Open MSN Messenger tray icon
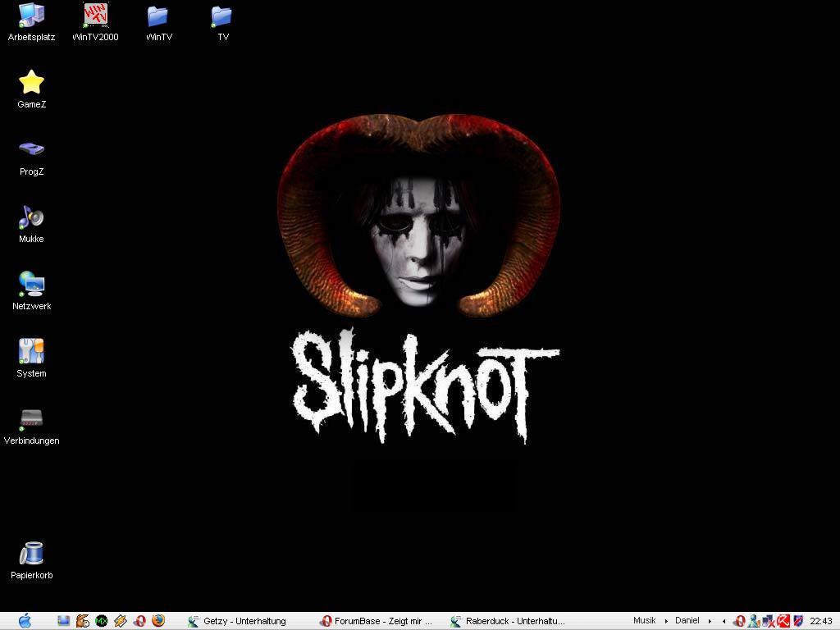The image size is (840, 630). (754, 621)
